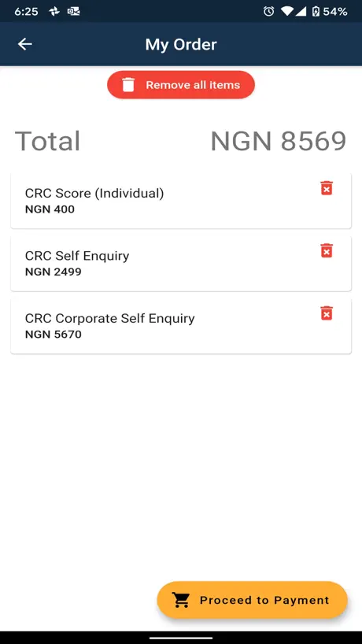The height and width of the screenshot is (644, 362).
Task: Select the CRC Corporate Self Enquiry card
Action: click(x=181, y=326)
